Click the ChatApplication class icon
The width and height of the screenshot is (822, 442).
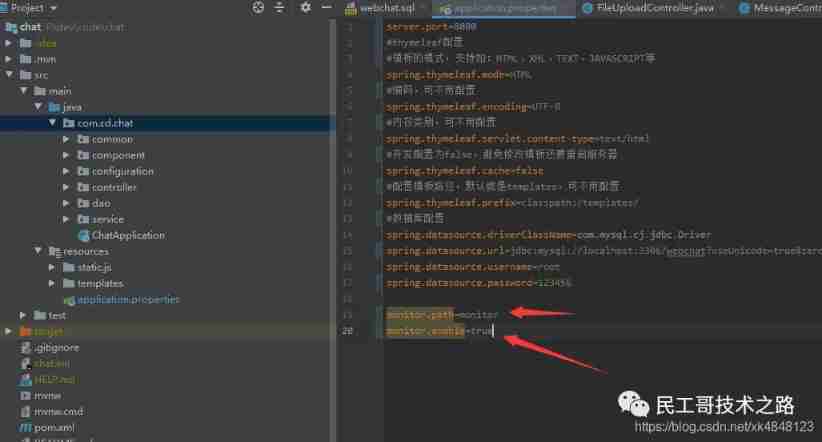click(83, 236)
